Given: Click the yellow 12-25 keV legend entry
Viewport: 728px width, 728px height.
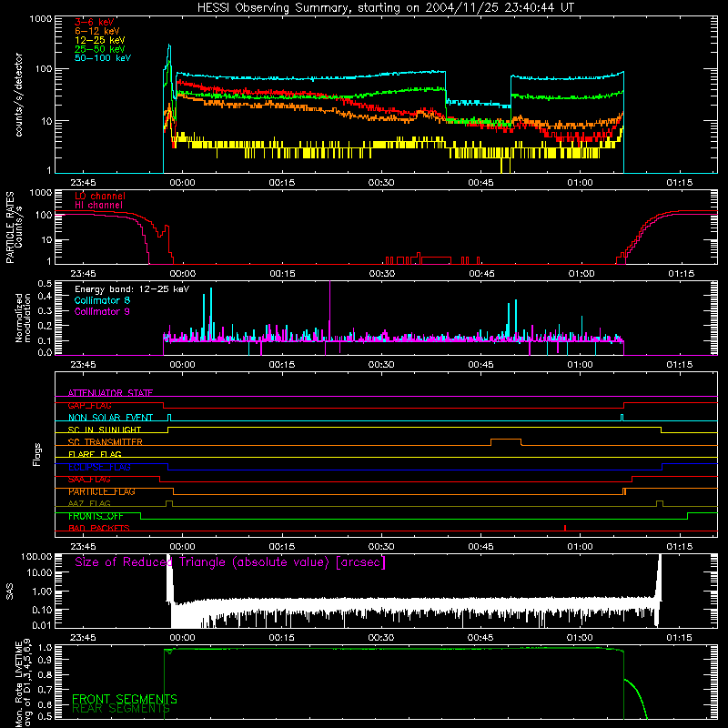Looking at the screenshot, I should tap(100, 40).
